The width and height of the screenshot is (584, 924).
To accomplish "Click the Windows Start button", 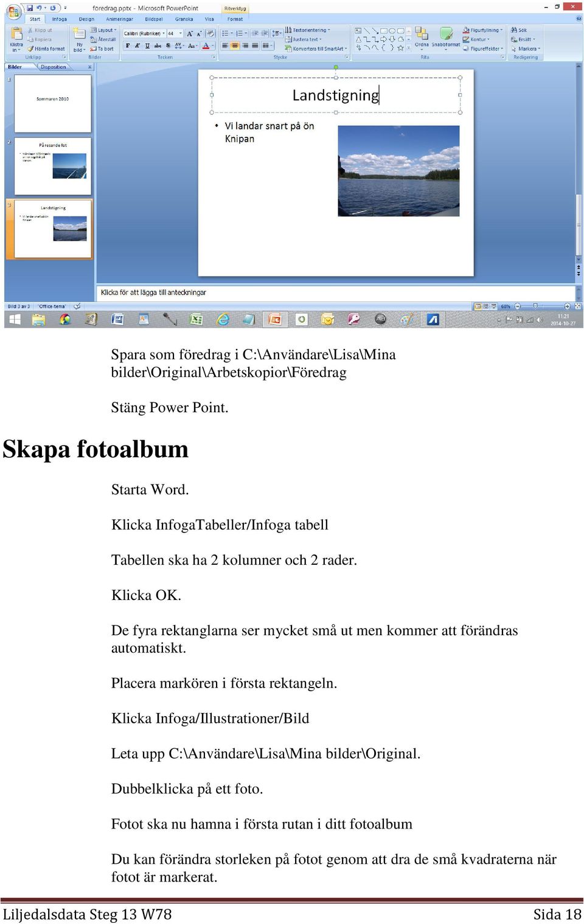I will (x=15, y=319).
